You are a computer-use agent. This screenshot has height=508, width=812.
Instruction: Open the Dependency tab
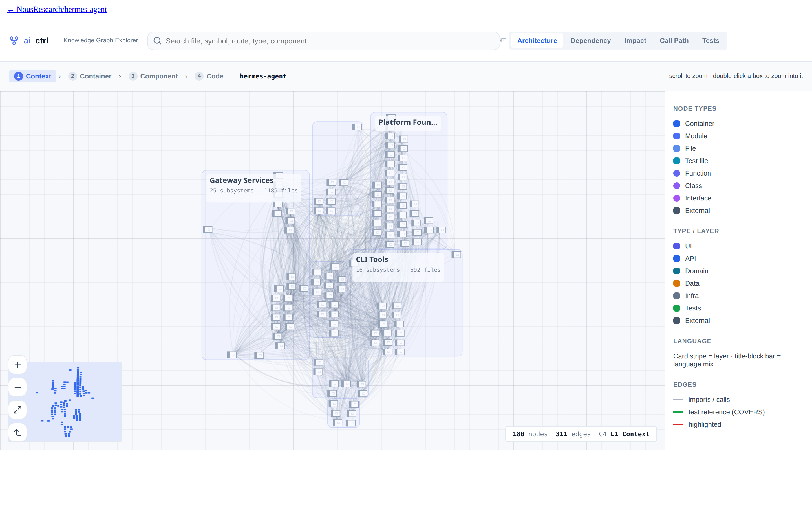(x=591, y=41)
